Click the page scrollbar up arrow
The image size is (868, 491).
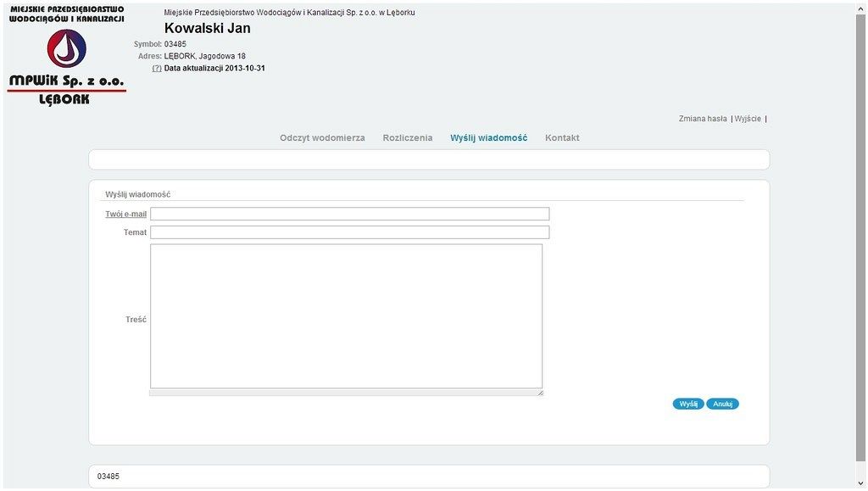860,8
